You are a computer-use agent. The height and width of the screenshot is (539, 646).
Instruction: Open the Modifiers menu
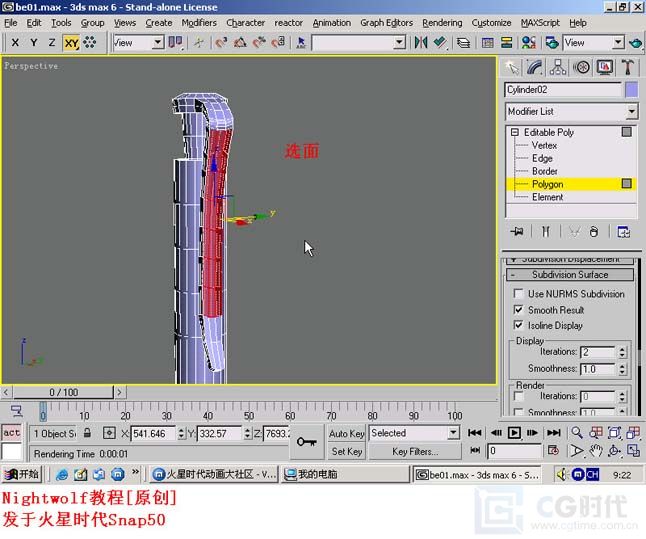199,23
